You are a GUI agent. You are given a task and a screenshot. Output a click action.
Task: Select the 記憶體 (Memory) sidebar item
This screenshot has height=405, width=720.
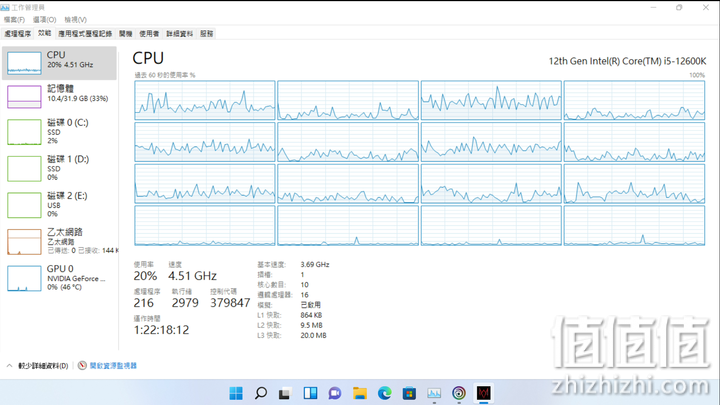tap(59, 96)
